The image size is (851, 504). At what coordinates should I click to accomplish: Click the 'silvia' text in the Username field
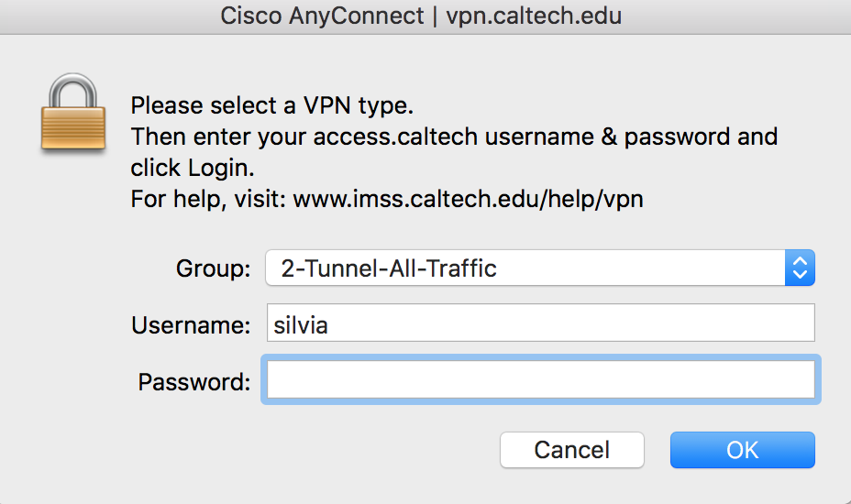[x=300, y=324]
